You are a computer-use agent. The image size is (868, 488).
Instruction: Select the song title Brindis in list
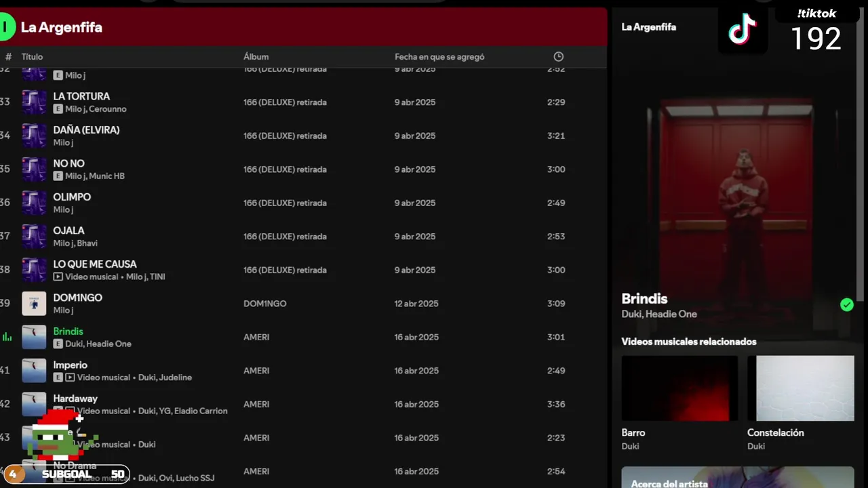[68, 331]
